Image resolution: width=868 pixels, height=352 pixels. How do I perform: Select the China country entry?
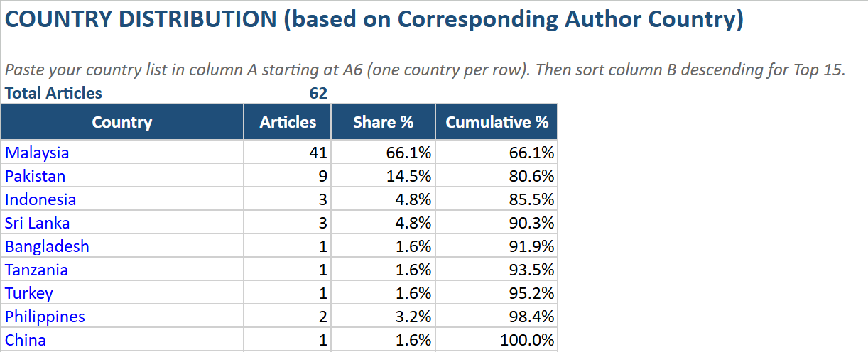click(x=26, y=340)
